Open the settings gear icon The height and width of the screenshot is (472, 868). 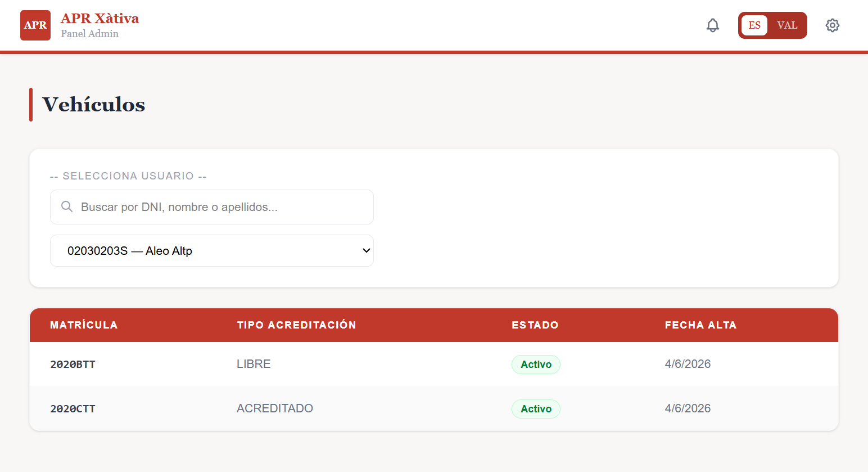coord(833,25)
